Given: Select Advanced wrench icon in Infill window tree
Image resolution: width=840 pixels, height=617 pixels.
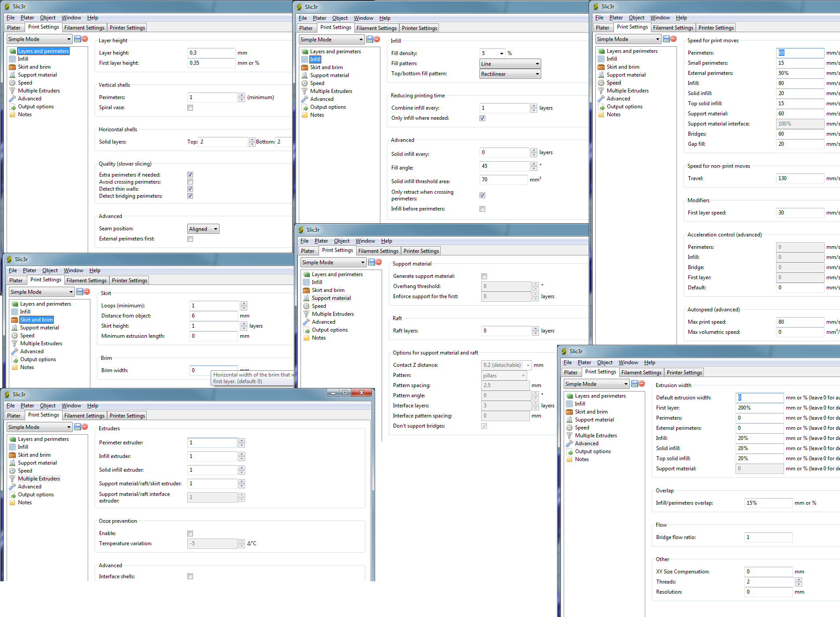Looking at the screenshot, I should coord(305,99).
